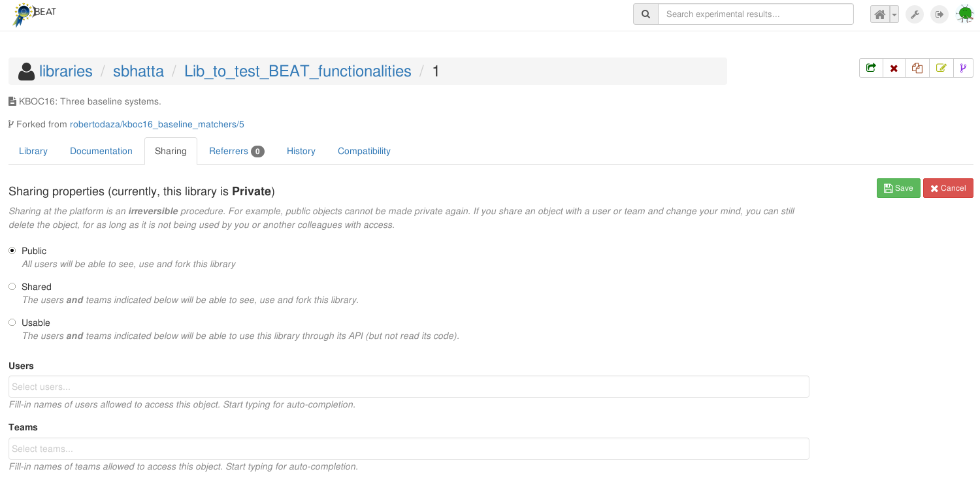This screenshot has height=480, width=980.
Task: Open the Compatibility tab
Action: coord(364,151)
